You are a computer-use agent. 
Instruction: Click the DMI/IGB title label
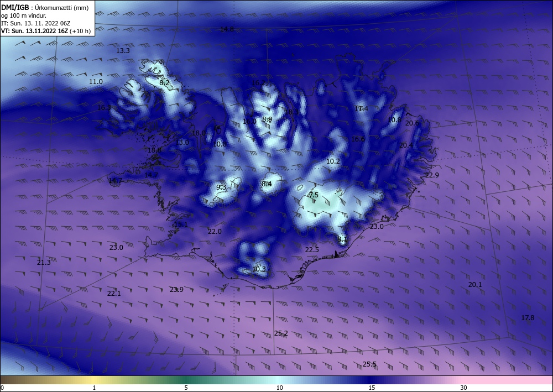pyautogui.click(x=15, y=7)
